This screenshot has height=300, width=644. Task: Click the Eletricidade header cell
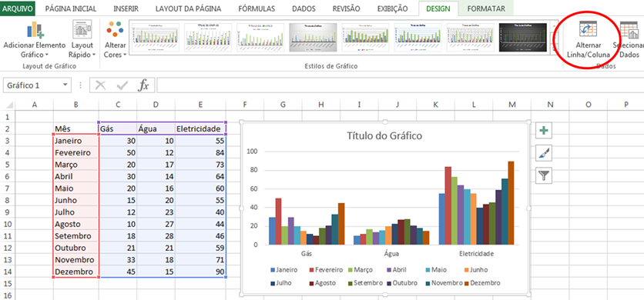(200, 129)
